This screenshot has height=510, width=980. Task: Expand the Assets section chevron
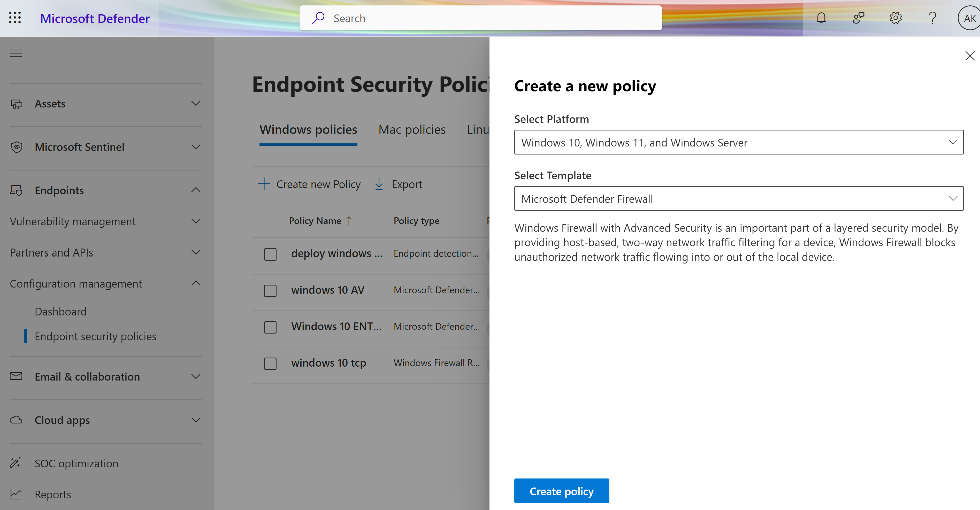tap(196, 104)
